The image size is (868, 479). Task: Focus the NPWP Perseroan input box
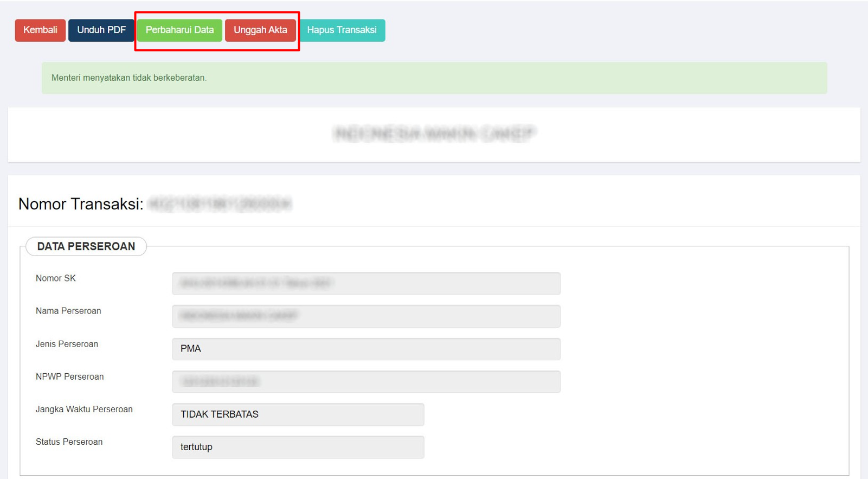[366, 382]
